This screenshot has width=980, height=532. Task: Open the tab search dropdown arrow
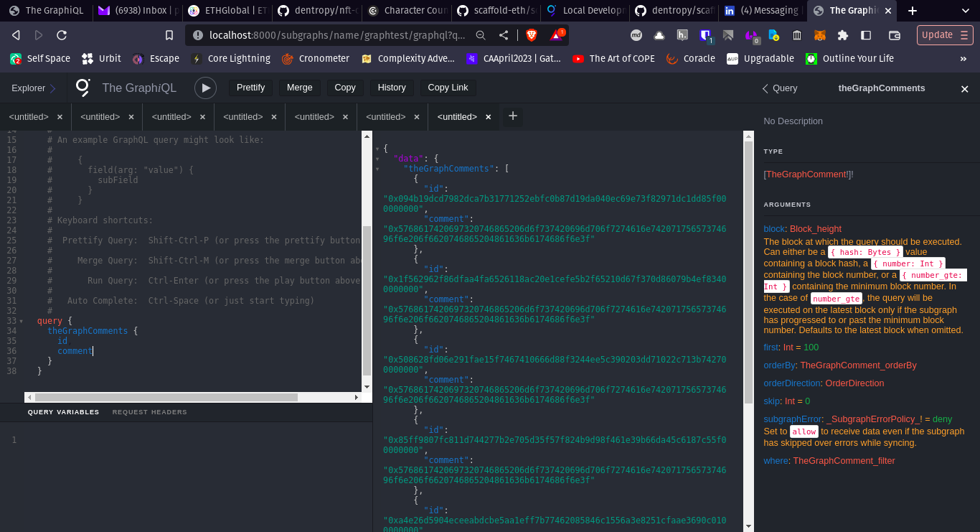964,11
